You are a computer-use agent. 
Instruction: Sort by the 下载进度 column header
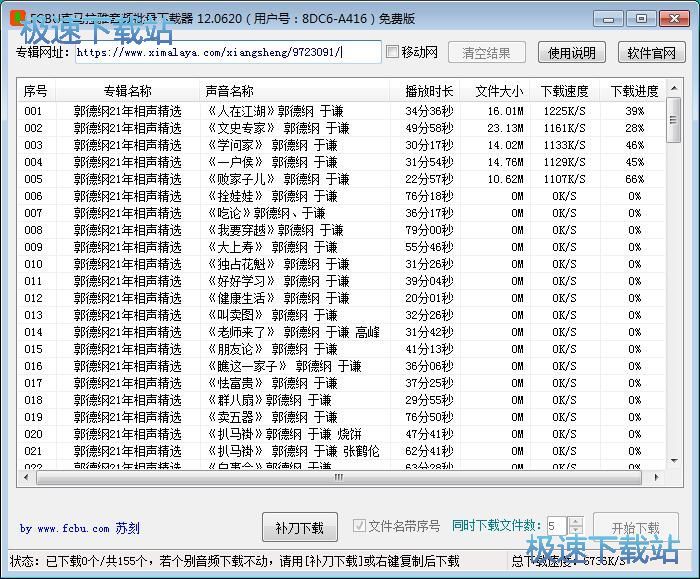click(x=633, y=91)
